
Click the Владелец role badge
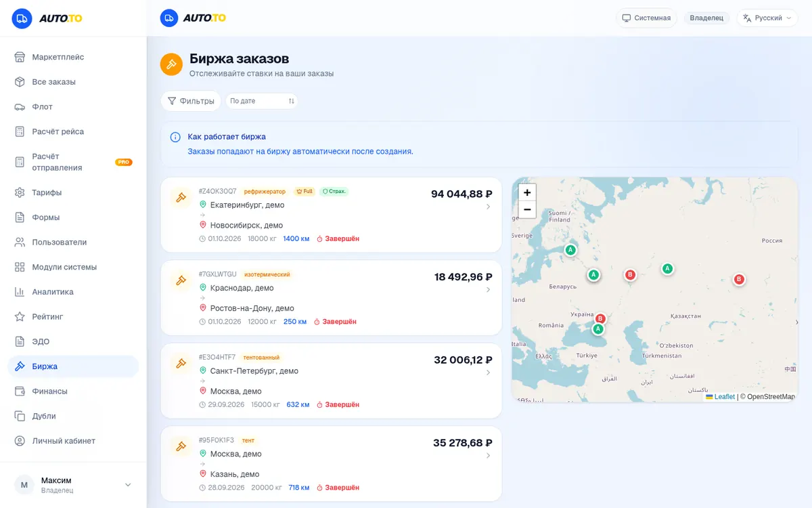[x=706, y=18]
